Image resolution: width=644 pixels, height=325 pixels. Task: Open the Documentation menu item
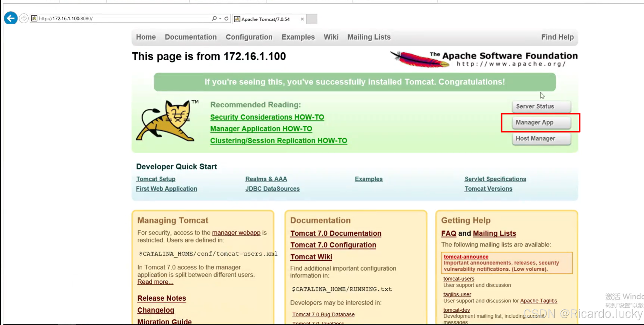pyautogui.click(x=191, y=37)
